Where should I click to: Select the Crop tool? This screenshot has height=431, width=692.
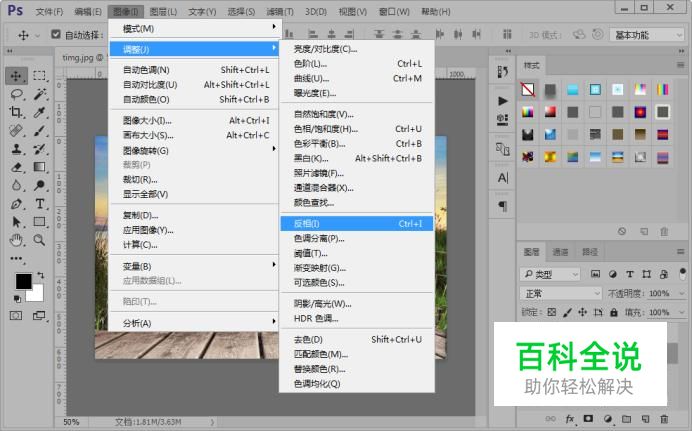16,112
